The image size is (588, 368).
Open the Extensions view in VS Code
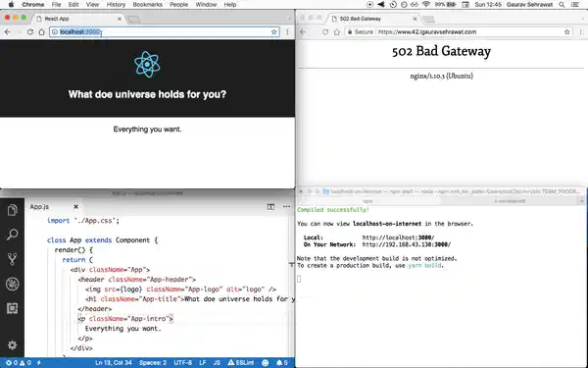(12, 309)
